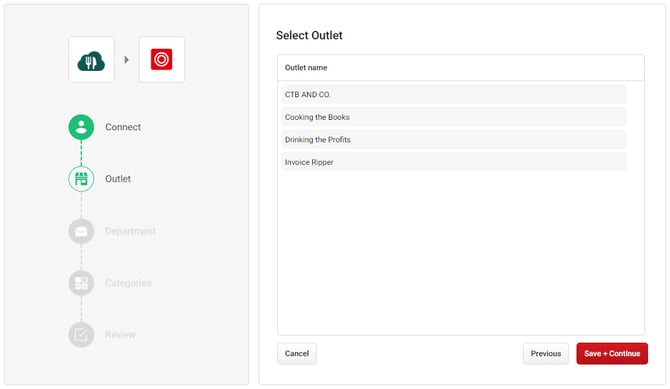Click the Categories step label
This screenshot has width=670, height=389.
128,283
